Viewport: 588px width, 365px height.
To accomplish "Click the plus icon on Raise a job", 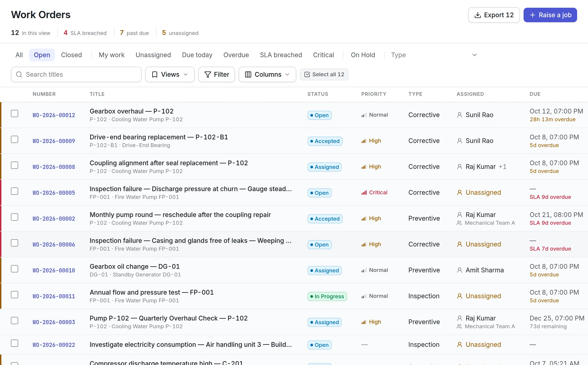I will (532, 15).
